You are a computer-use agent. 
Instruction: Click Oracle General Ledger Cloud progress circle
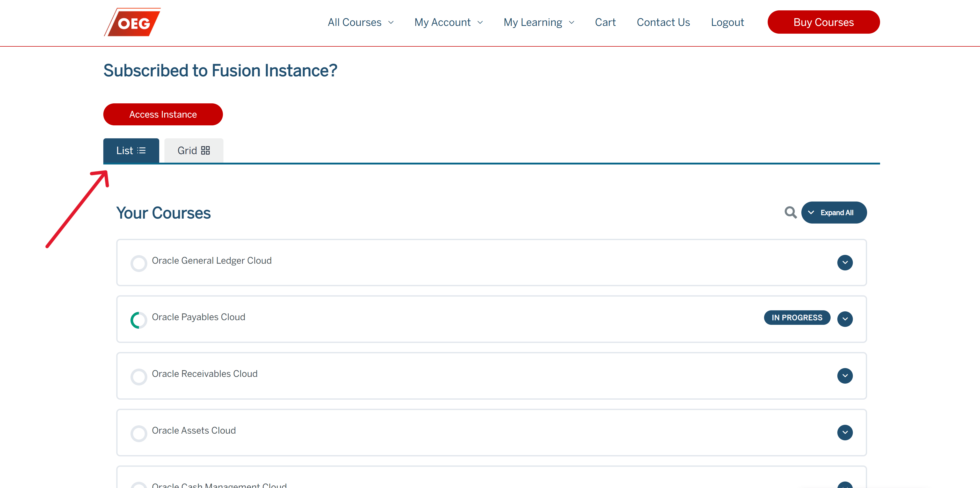(139, 263)
